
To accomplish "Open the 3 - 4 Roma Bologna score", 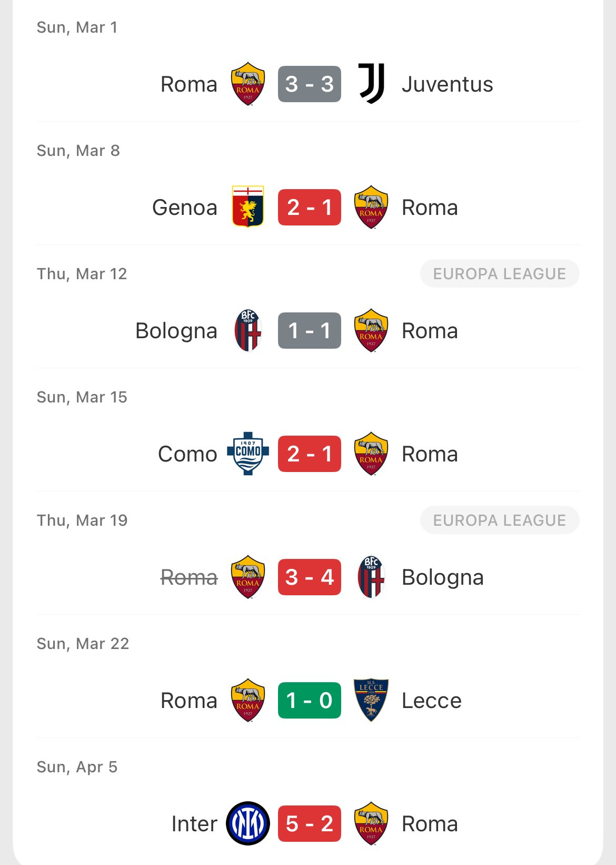I will point(310,577).
